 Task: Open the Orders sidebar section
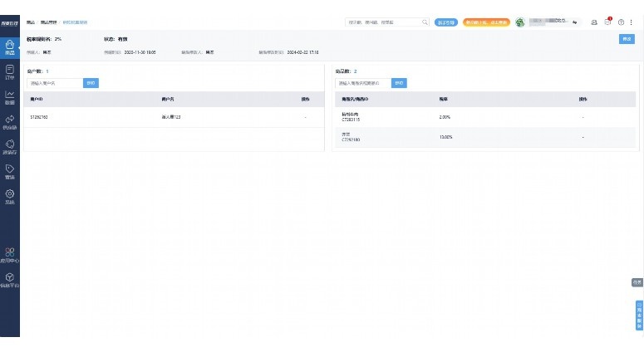pyautogui.click(x=10, y=72)
